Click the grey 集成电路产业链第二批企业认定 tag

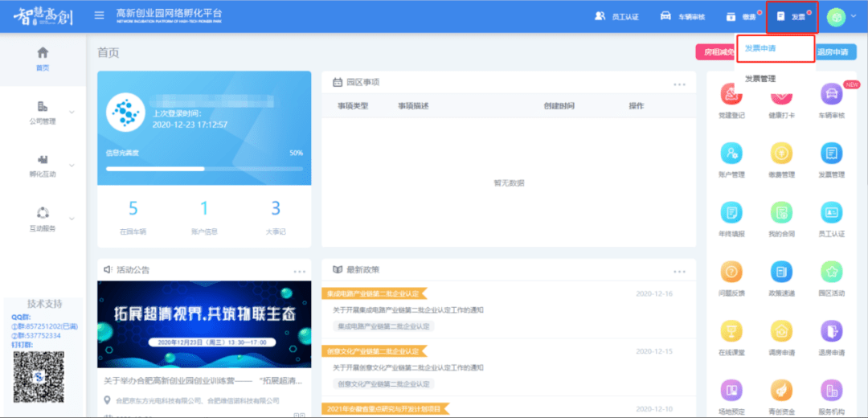[383, 326]
